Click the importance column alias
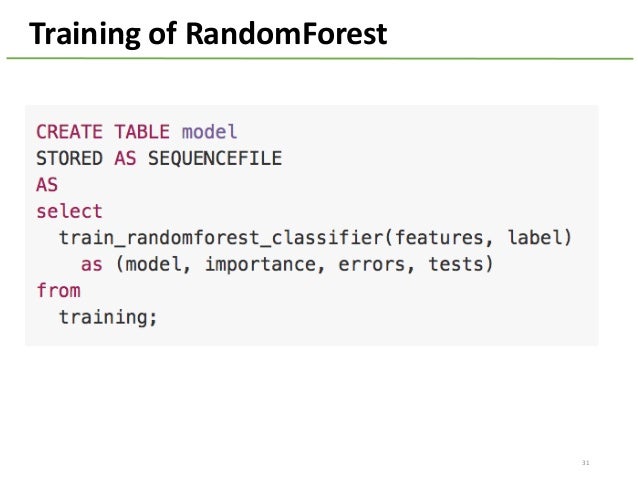This screenshot has height=479, width=638. pos(260,265)
